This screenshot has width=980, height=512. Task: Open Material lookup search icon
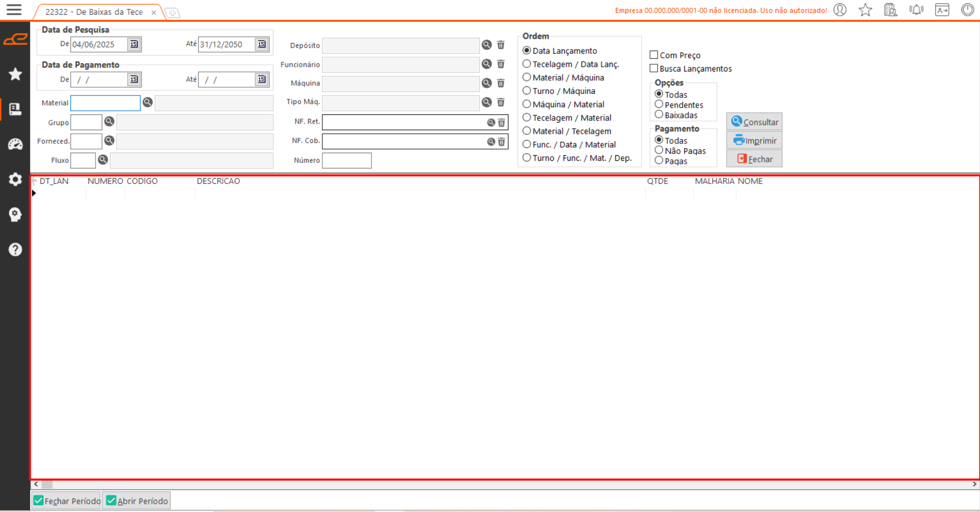tap(148, 103)
